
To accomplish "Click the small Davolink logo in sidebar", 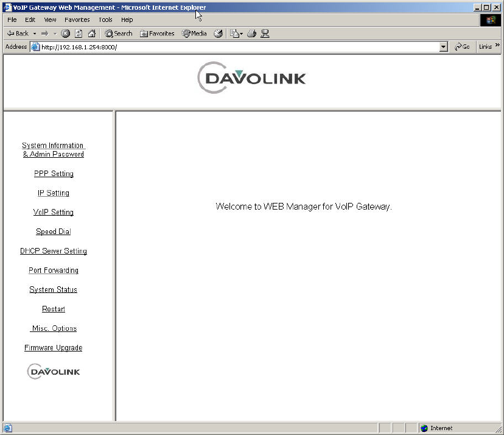I will point(54,372).
